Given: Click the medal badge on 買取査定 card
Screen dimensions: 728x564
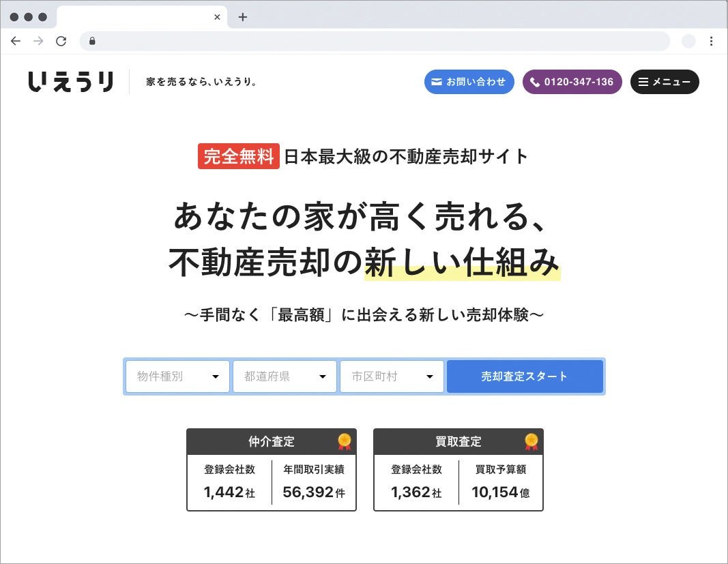Looking at the screenshot, I should tap(531, 441).
